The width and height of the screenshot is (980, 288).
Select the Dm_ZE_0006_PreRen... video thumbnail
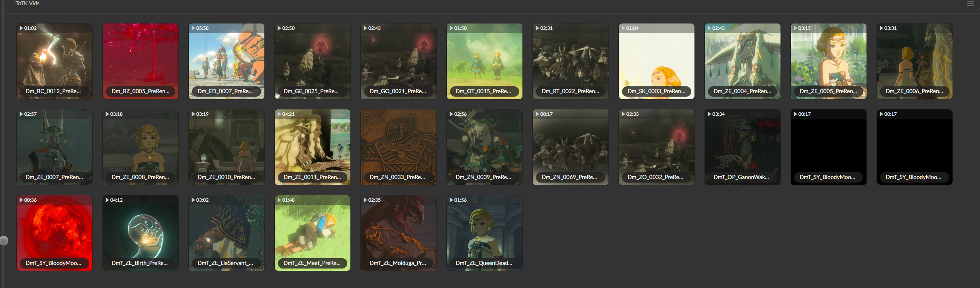pos(915,61)
